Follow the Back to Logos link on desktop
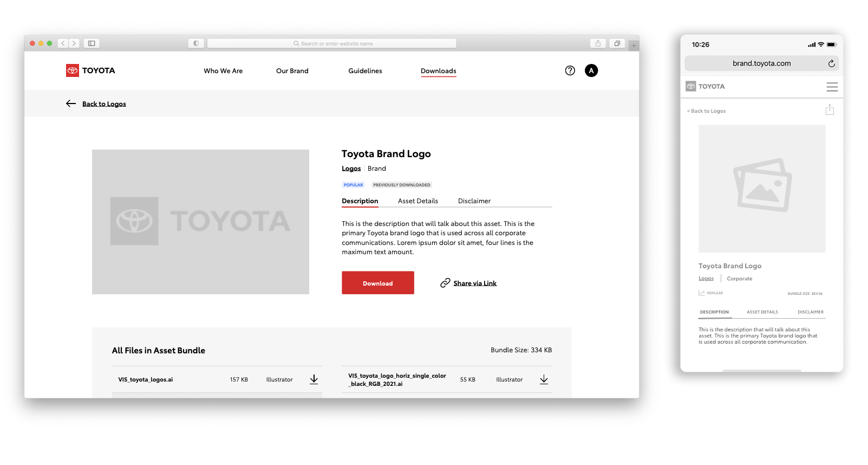Image resolution: width=868 pixels, height=465 pixels. pyautogui.click(x=104, y=104)
